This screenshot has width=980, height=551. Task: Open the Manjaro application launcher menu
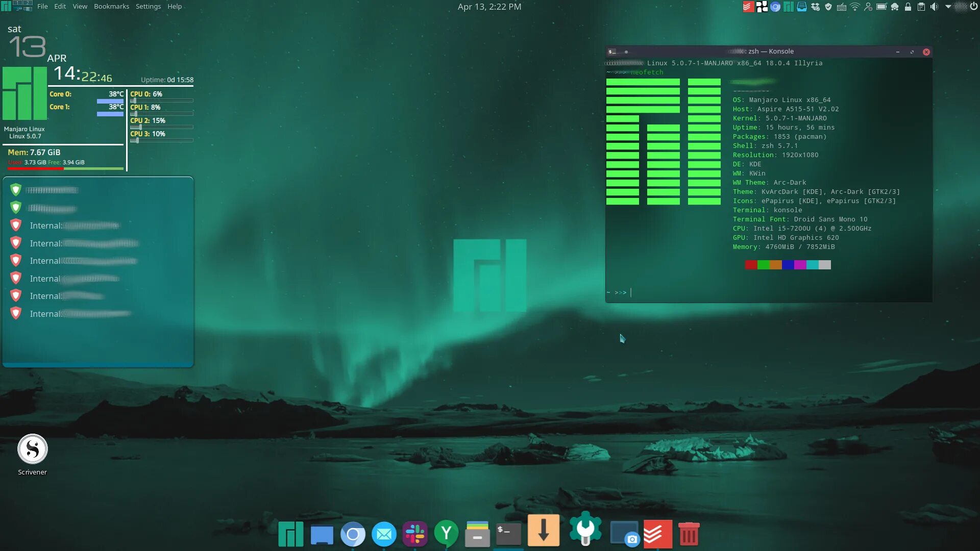tap(6, 6)
